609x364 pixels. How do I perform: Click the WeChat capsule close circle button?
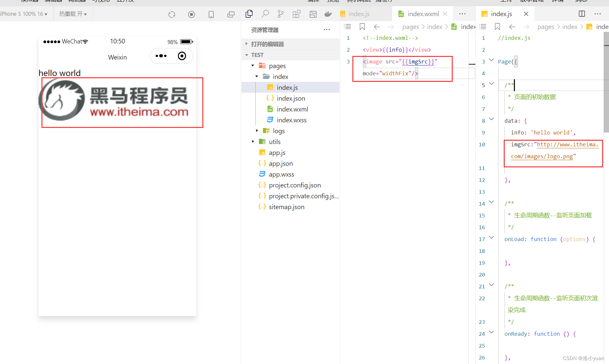pos(182,56)
